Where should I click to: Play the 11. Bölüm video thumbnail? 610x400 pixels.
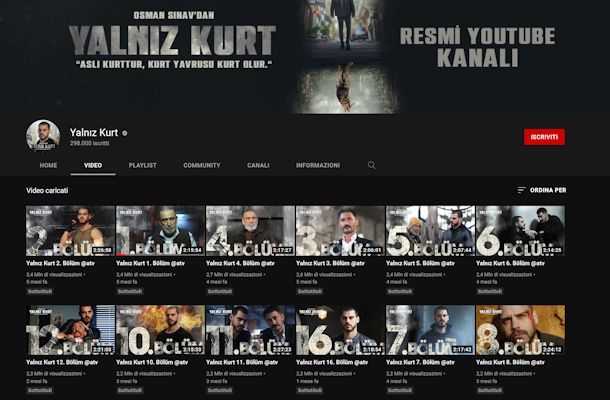click(250, 330)
